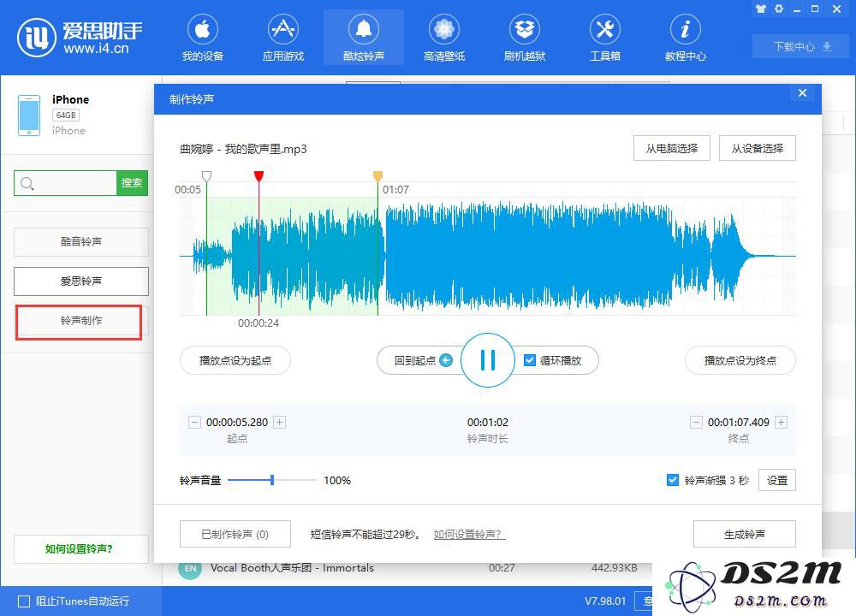Close the 制作铃声 dialog
This screenshot has height=616, width=856.
tap(802, 92)
